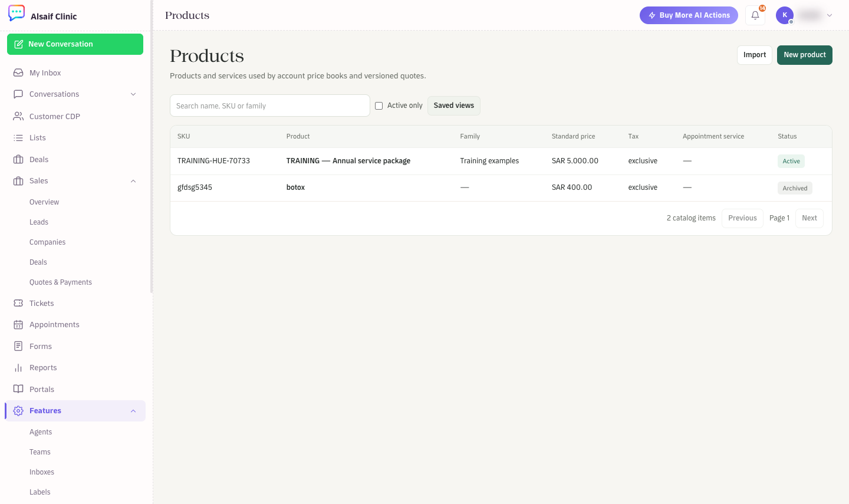Click the Status column header
This screenshot has width=849, height=504.
pos(787,136)
